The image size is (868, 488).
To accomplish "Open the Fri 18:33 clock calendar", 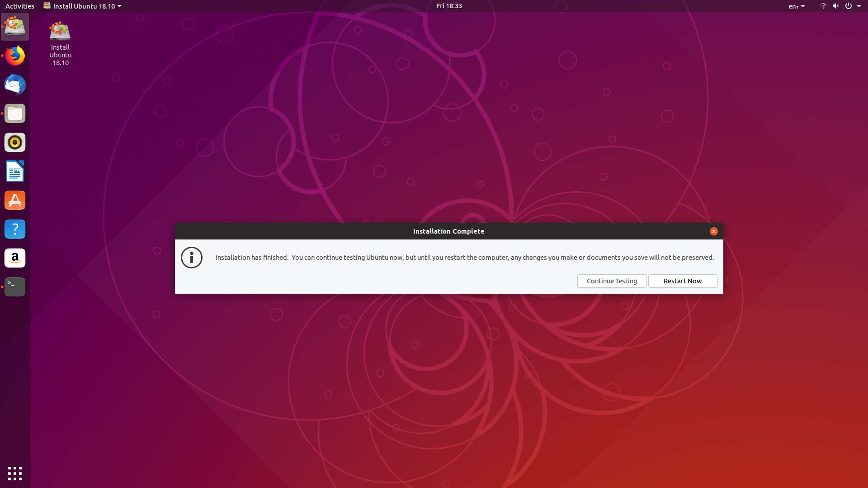I will 448,6.
